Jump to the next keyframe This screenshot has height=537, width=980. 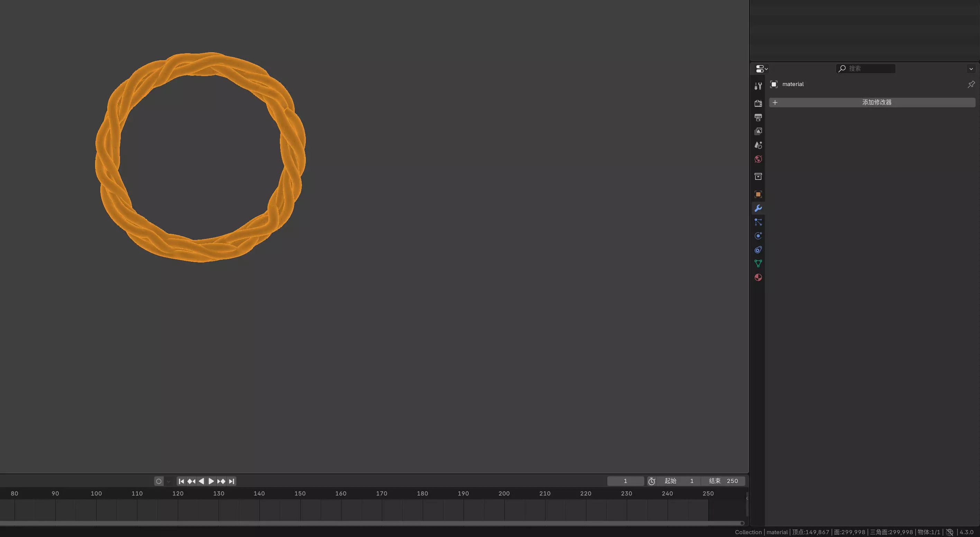point(221,481)
